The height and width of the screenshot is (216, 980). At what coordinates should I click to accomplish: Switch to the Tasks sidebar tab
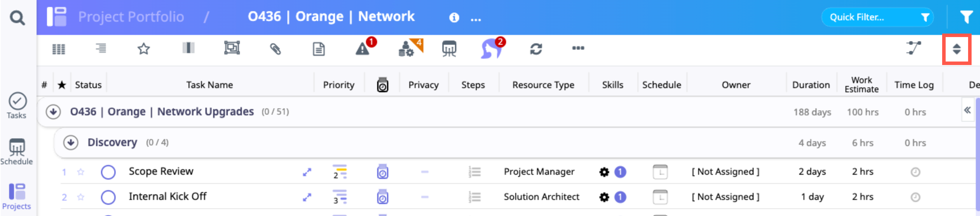(17, 106)
